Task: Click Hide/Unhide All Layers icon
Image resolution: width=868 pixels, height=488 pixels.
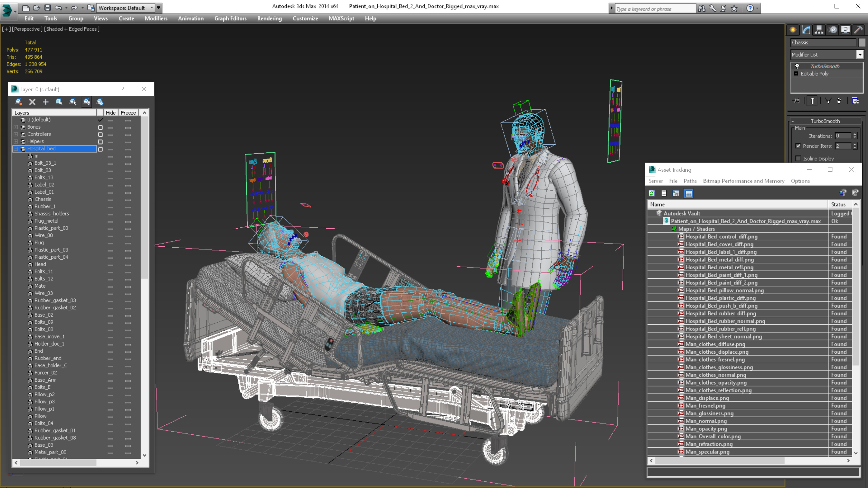Action: click(x=86, y=102)
